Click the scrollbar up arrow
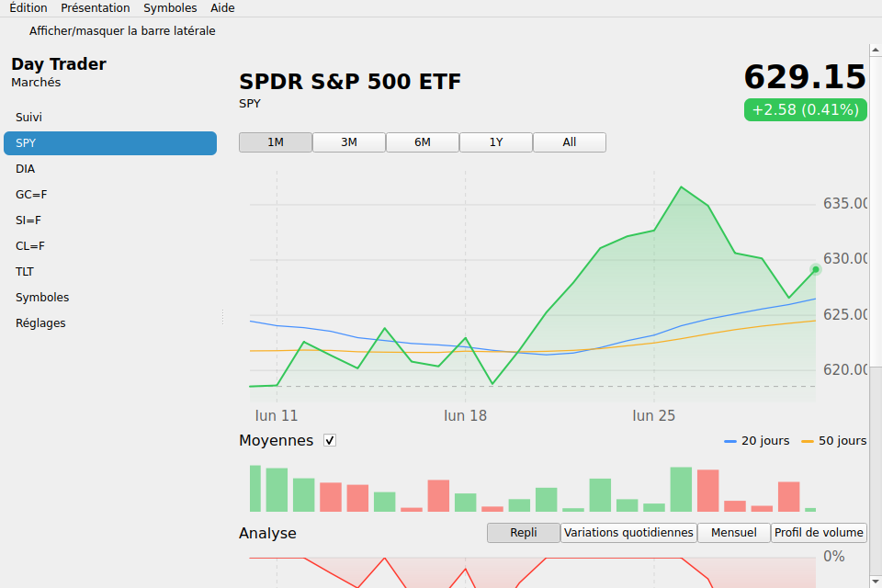The image size is (882, 588). pos(876,51)
